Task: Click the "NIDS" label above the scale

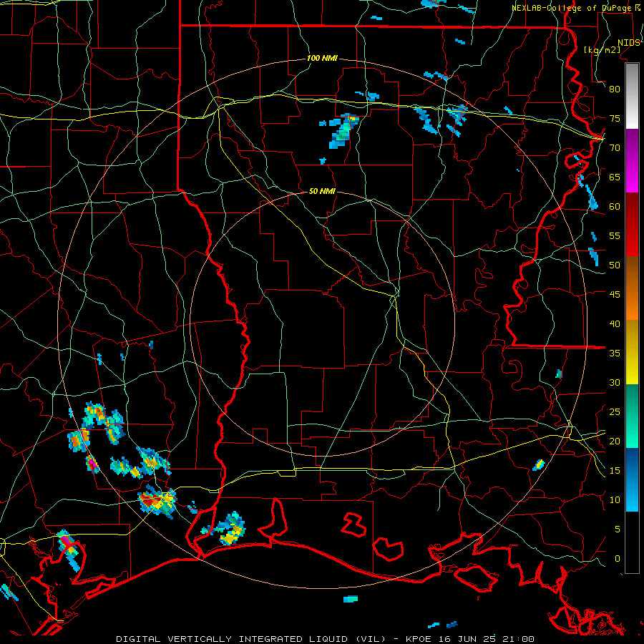Action: (629, 42)
